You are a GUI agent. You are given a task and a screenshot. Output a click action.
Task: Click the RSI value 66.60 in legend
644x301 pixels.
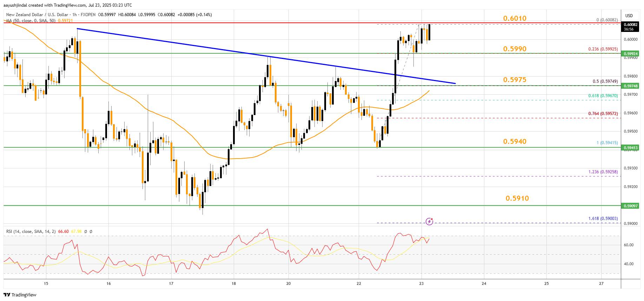(64, 232)
